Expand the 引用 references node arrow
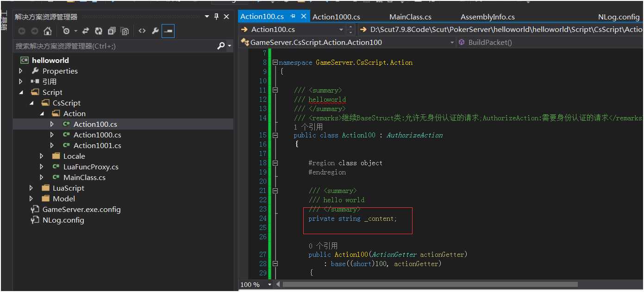Screen dimensions: 644x292 click(20, 81)
